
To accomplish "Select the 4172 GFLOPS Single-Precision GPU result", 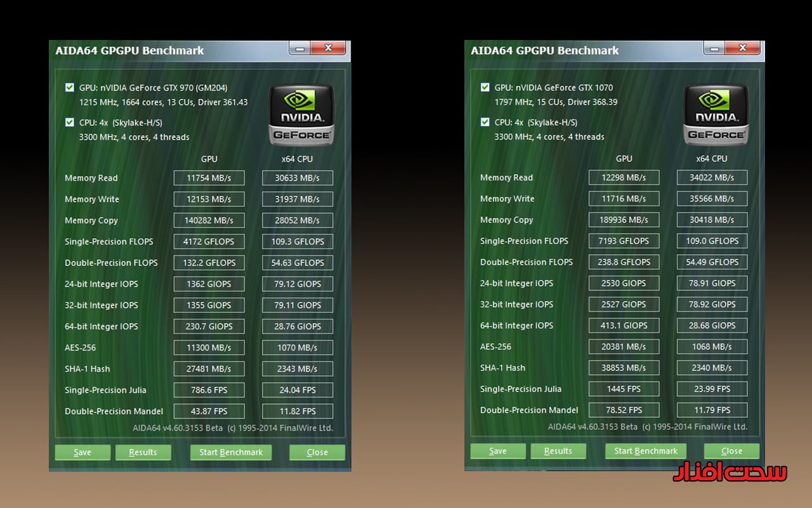I will (209, 241).
